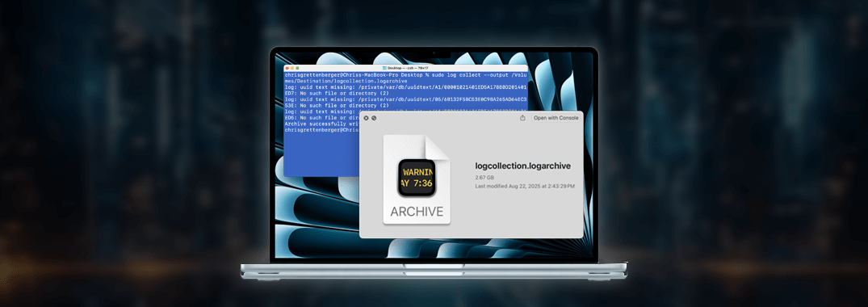Click the uuidtext/05 missing log line
Screen dimensions: 868x307
pos(406,99)
